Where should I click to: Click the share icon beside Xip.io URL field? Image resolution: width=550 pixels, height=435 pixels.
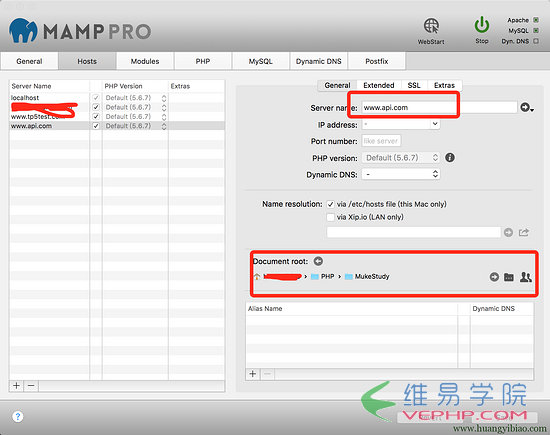[524, 232]
